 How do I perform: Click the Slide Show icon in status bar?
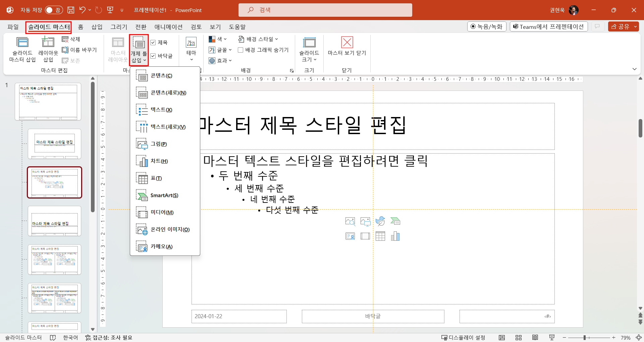click(552, 338)
